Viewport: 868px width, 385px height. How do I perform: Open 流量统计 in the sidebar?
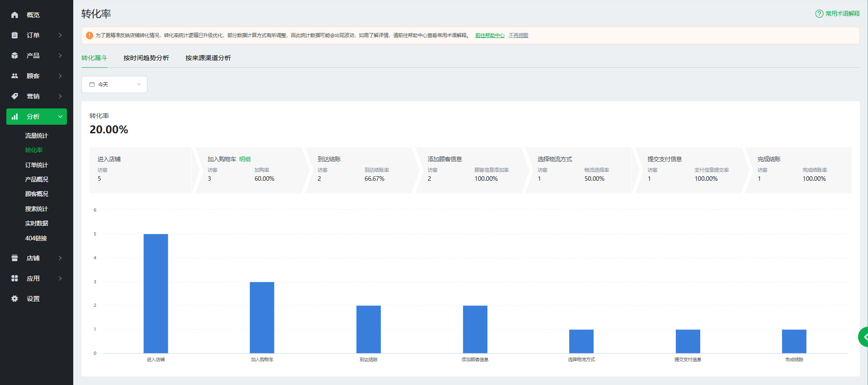36,136
